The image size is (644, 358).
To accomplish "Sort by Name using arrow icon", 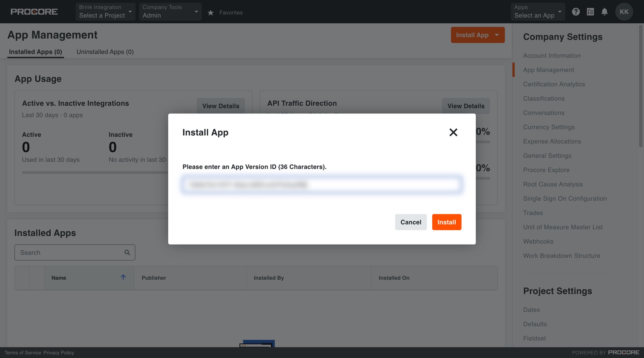I will pos(123,277).
